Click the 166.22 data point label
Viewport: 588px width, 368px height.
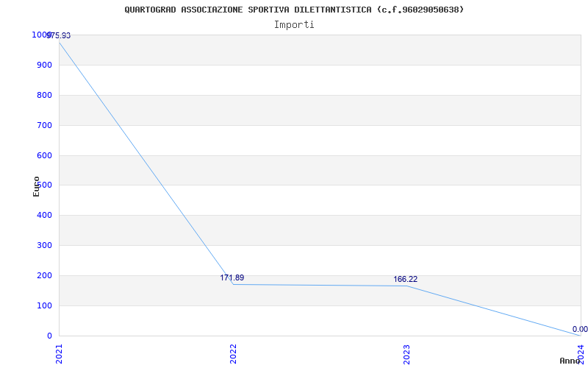pyautogui.click(x=406, y=280)
